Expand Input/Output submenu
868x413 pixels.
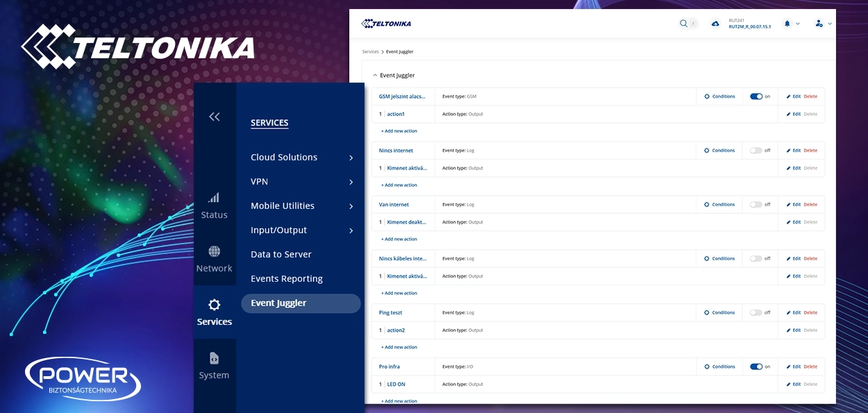[x=351, y=230]
